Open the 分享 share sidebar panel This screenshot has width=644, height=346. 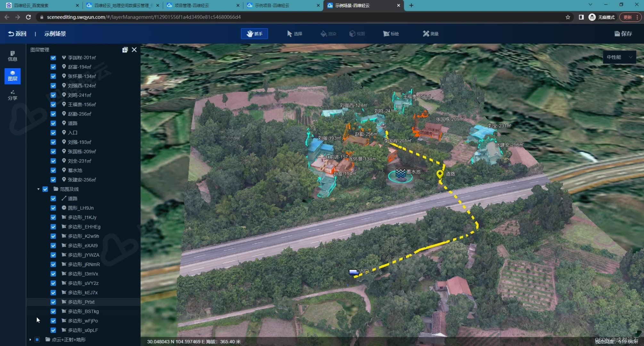click(x=12, y=95)
